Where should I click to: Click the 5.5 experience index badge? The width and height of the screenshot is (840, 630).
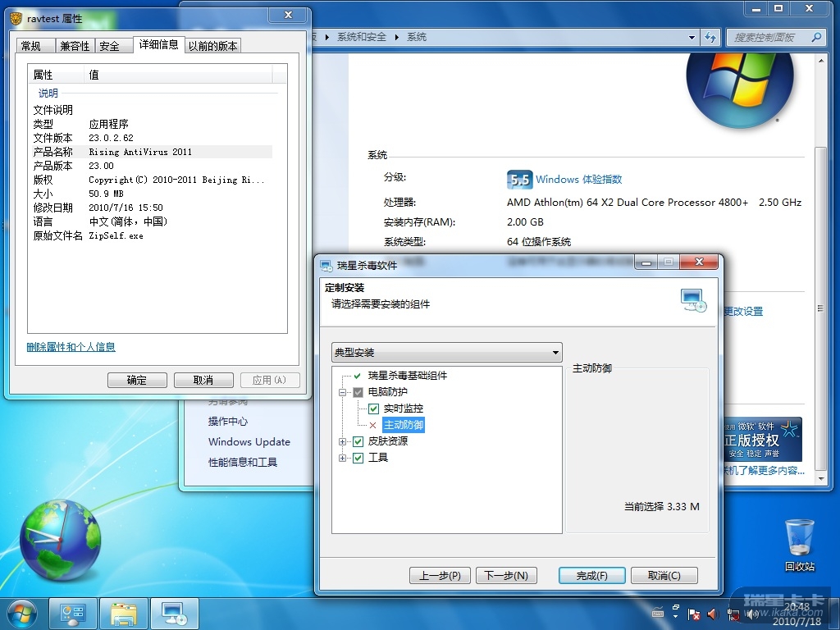(519, 180)
